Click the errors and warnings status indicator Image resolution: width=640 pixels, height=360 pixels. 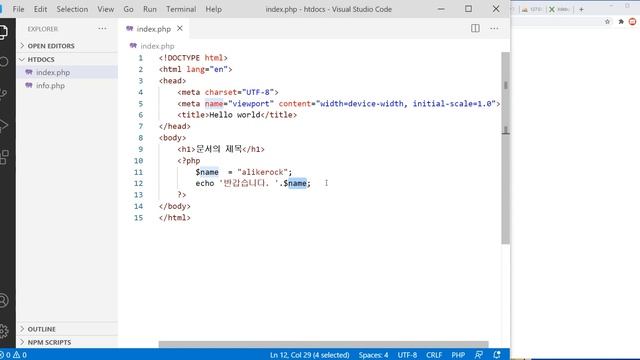point(13,355)
